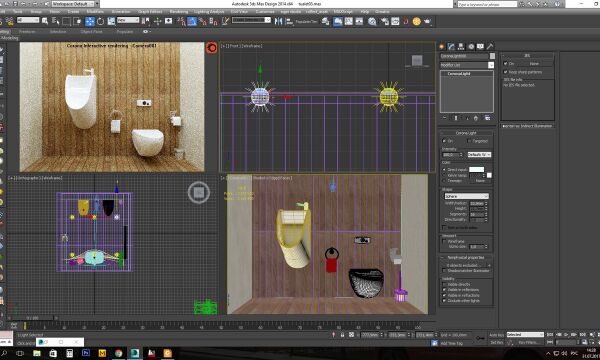The height and width of the screenshot is (360, 600).
Task: Collapse the Nonphysical properties rollout
Action: (466, 258)
